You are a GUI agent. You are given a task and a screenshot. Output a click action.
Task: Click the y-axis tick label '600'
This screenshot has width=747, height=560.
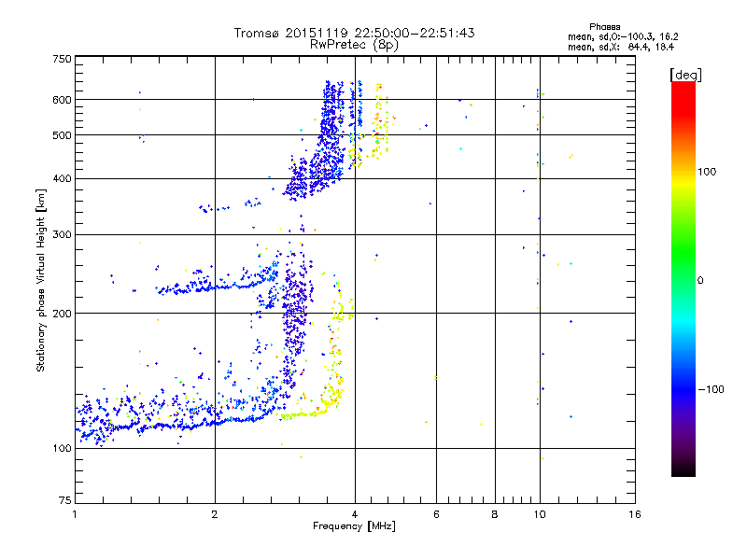click(x=62, y=100)
